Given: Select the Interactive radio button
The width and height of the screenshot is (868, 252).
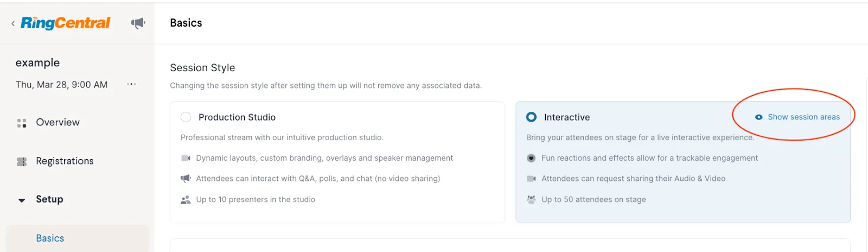Looking at the screenshot, I should point(532,117).
